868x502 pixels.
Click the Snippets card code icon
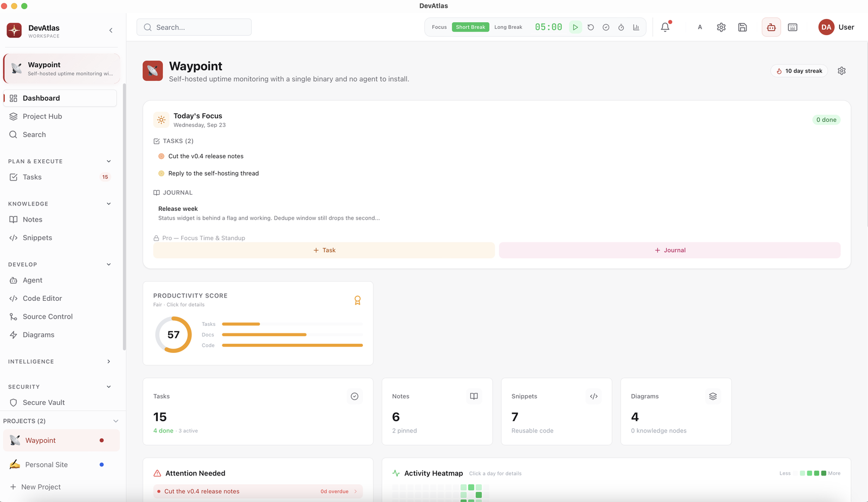click(x=593, y=396)
